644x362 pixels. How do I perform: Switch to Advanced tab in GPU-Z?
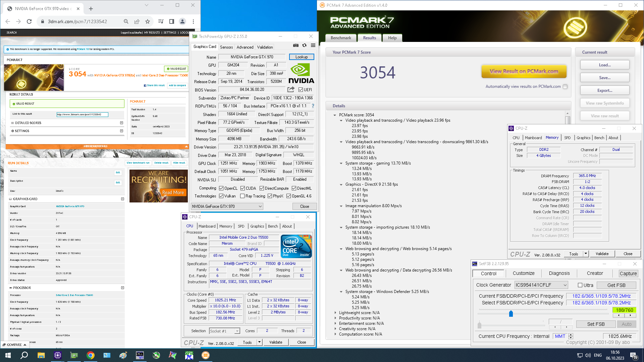245,47
